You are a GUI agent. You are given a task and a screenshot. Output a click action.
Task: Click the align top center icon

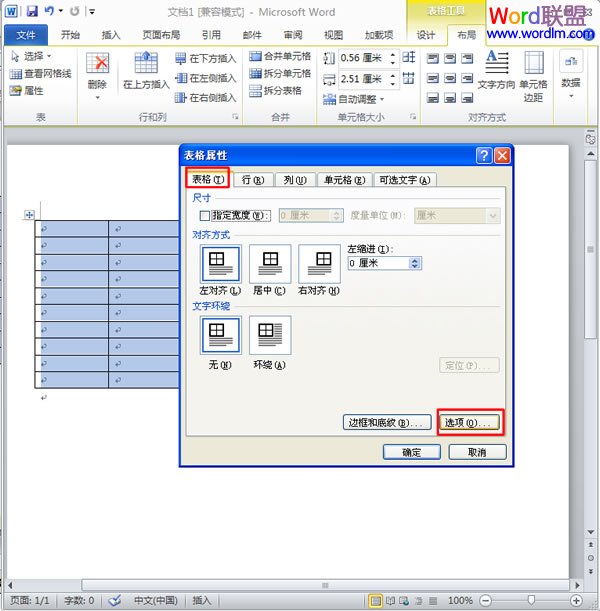click(450, 59)
